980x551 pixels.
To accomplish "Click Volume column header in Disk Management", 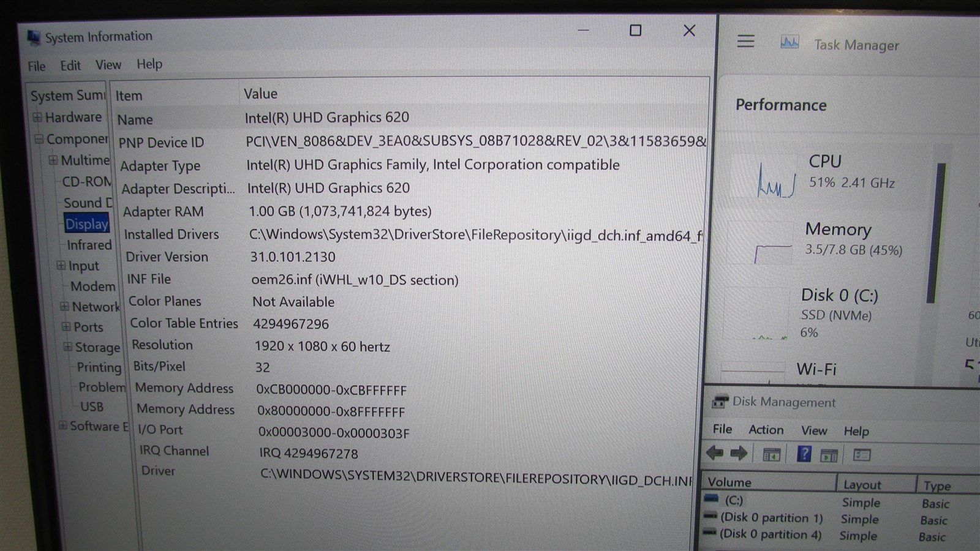I will [x=769, y=482].
